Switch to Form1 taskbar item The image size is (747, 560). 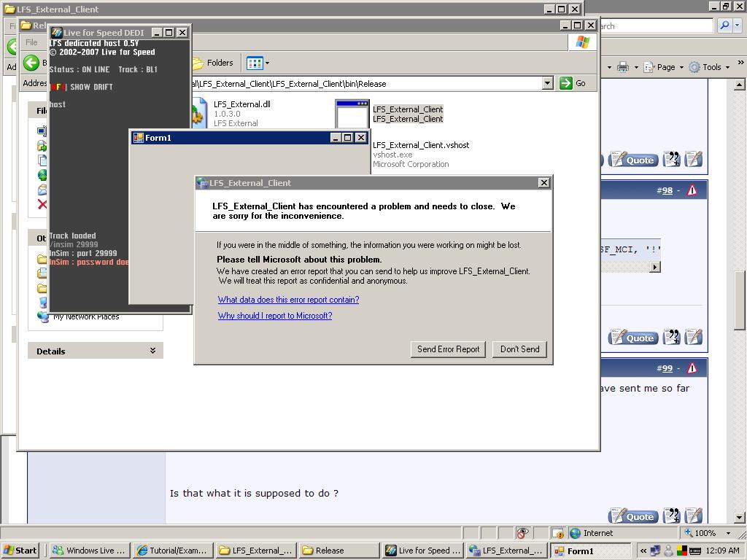tap(589, 551)
